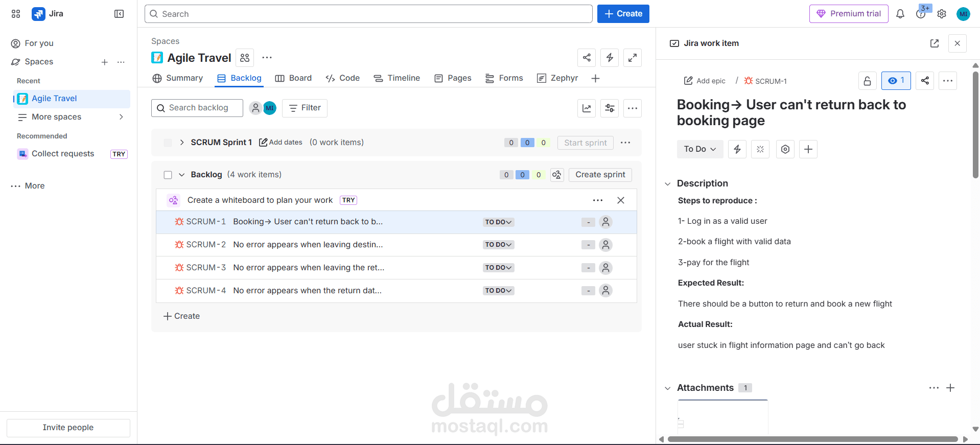The image size is (980, 445).
Task: Collapse the sidebar with the panel icon
Action: [119, 14]
